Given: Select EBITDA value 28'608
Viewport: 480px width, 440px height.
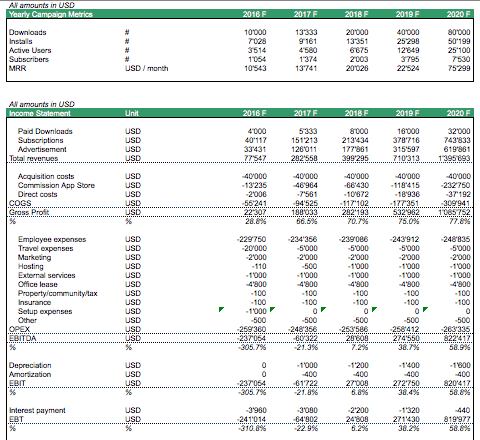Looking at the screenshot, I should tap(357, 338).
